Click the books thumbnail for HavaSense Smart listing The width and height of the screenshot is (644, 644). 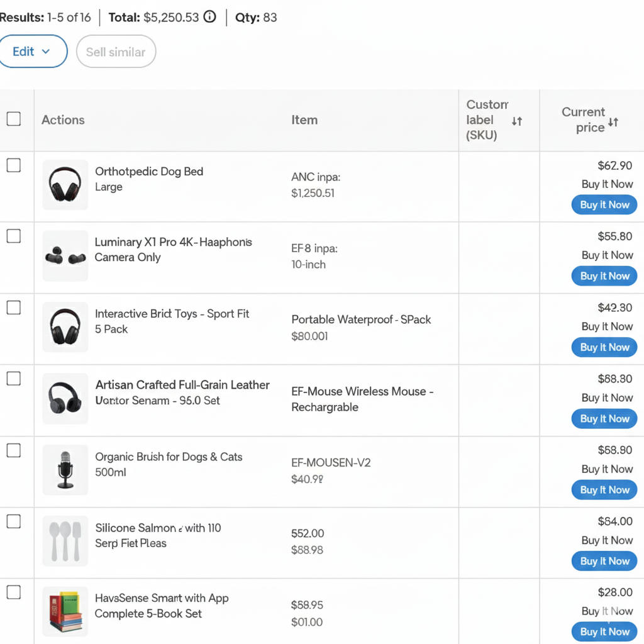[65, 612]
